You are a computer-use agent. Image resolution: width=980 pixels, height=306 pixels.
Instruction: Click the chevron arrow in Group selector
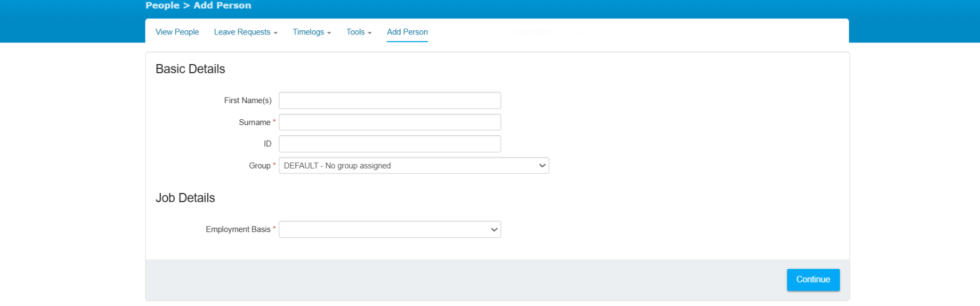[x=542, y=166]
